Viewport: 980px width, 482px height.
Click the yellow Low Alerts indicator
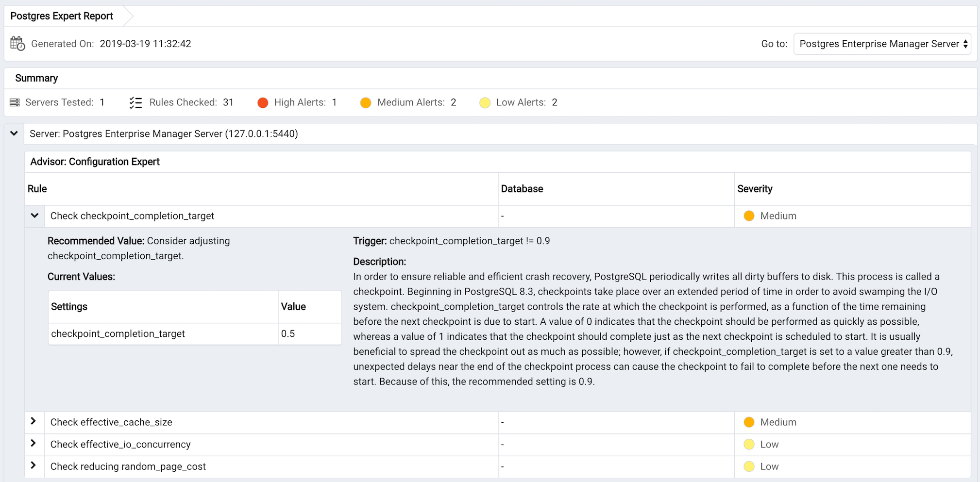coord(485,102)
